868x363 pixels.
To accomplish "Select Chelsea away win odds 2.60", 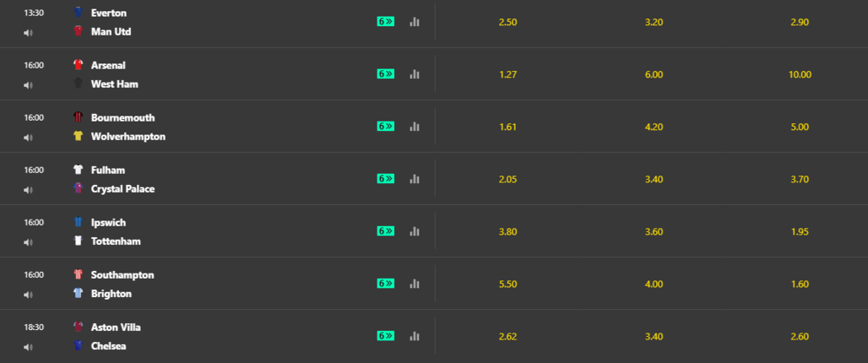I will coord(800,336).
